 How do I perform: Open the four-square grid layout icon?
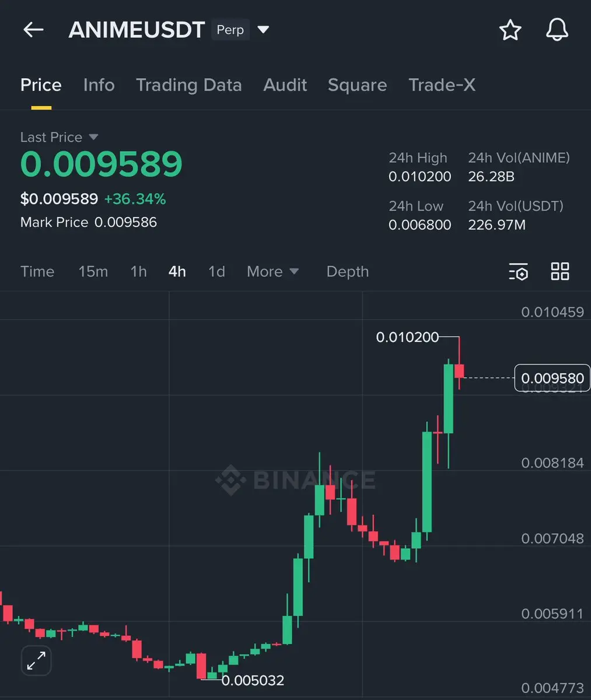(x=560, y=271)
